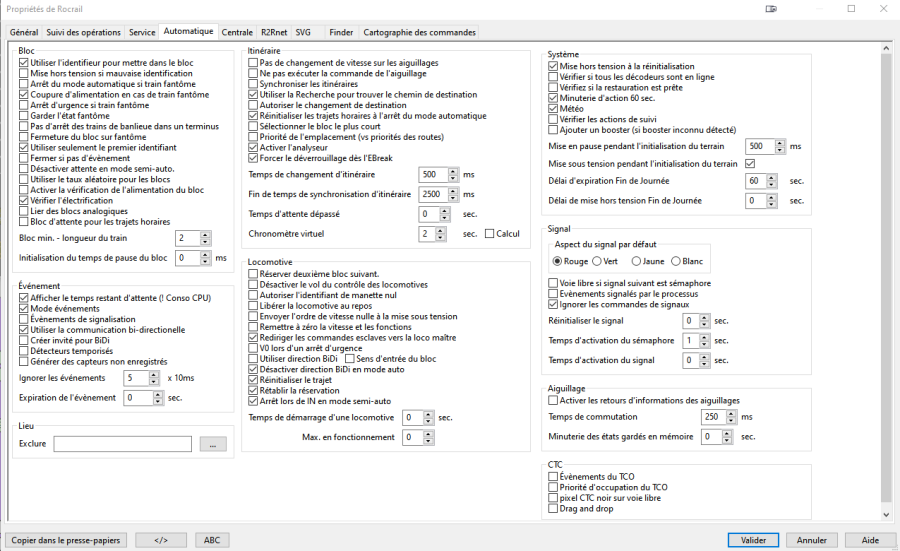Select the Jaune signal aspect radio button
Screen dimensions: 900x551
pos(635,261)
